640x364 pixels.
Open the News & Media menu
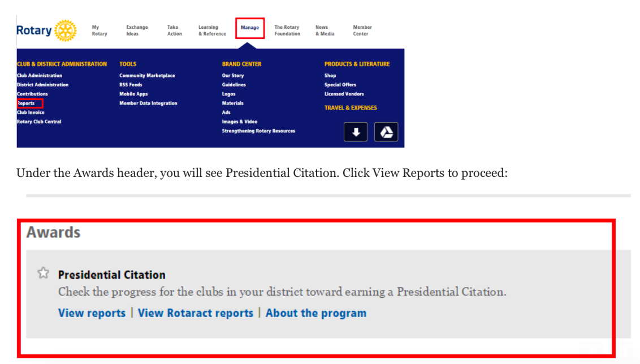coord(325,31)
